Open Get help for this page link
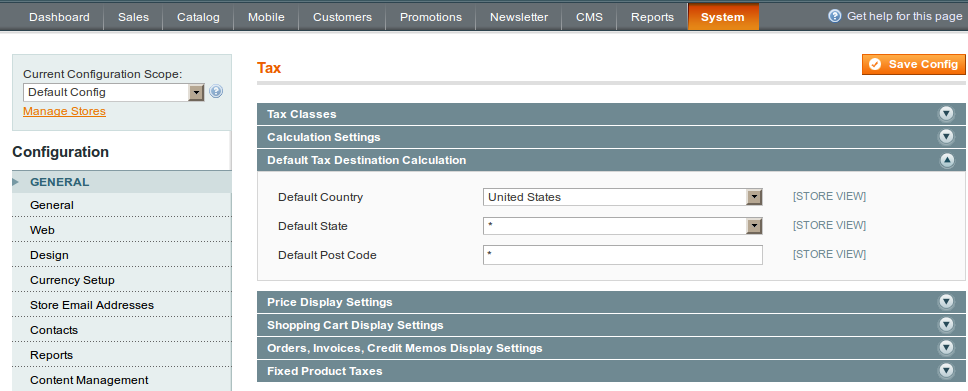 pos(904,16)
